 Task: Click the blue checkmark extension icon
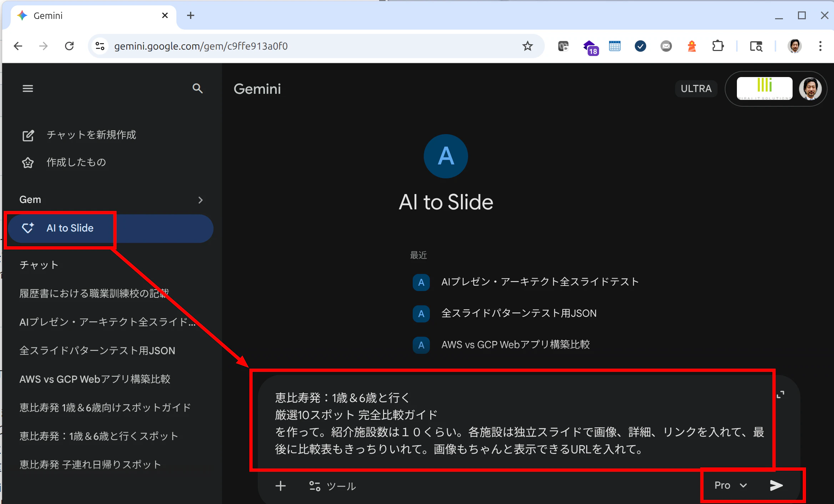[640, 46]
